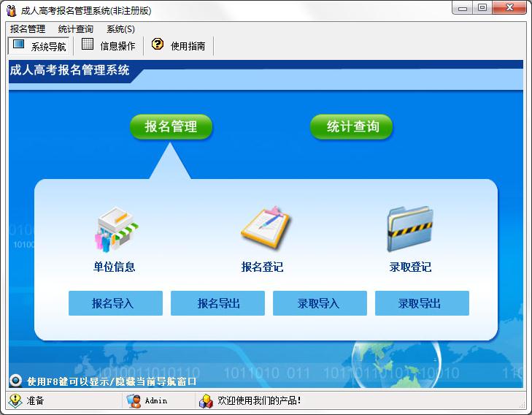Click the 录取导入 button
This screenshot has width=532, height=415.
[320, 303]
